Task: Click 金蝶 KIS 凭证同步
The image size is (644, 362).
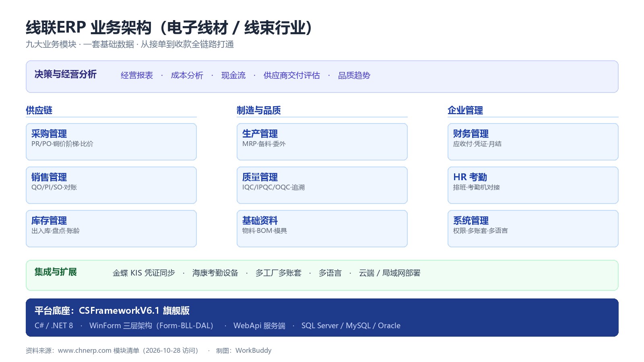Action: click(x=144, y=273)
